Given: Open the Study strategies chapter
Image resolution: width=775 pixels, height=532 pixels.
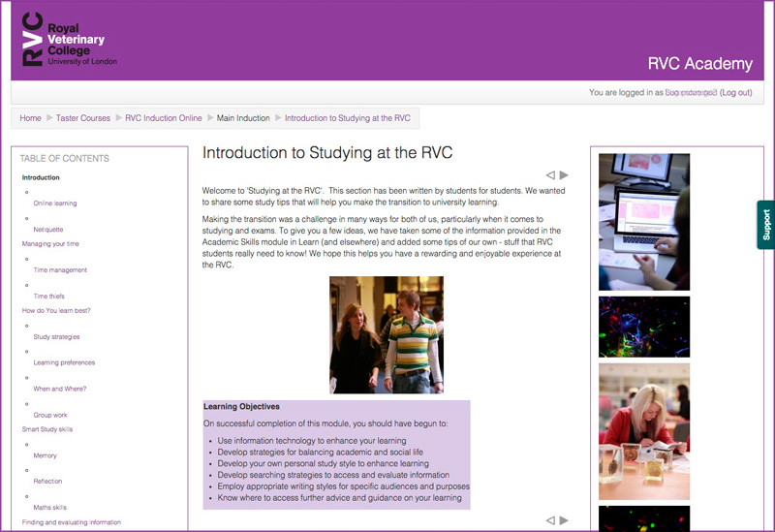Looking at the screenshot, I should [56, 336].
